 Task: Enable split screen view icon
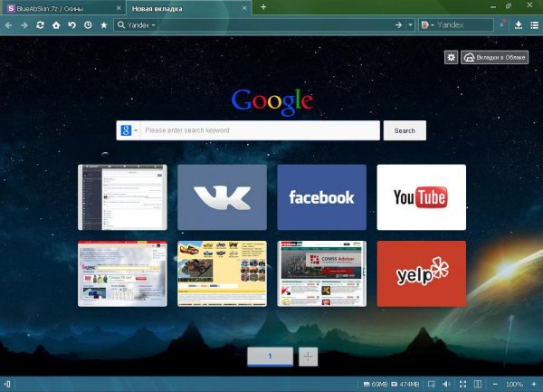pos(478,384)
